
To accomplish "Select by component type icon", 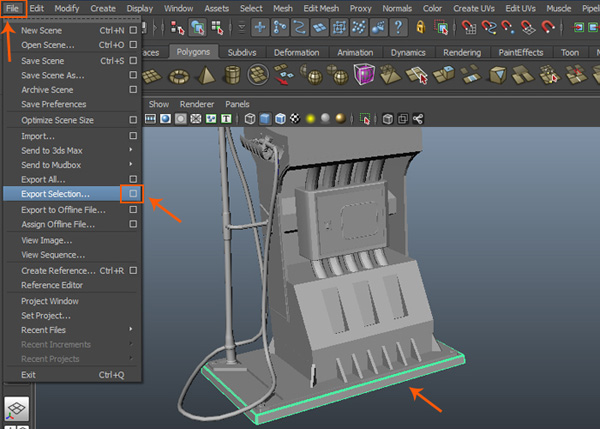I will pos(217,28).
